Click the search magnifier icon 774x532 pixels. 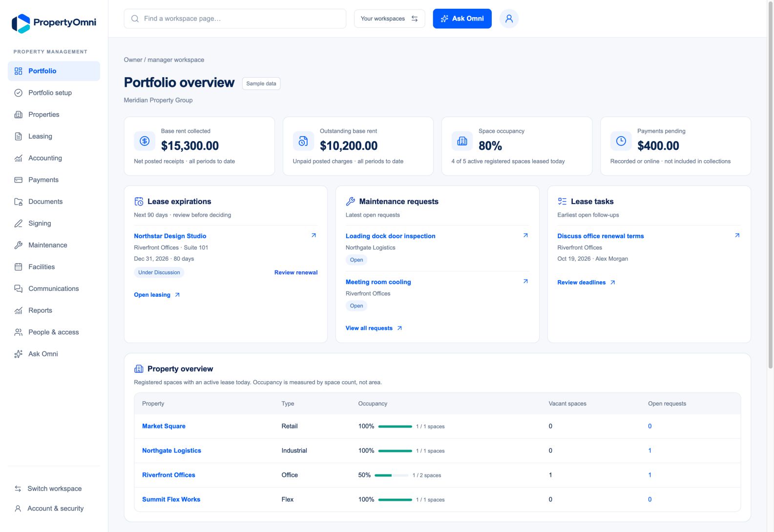135,19
